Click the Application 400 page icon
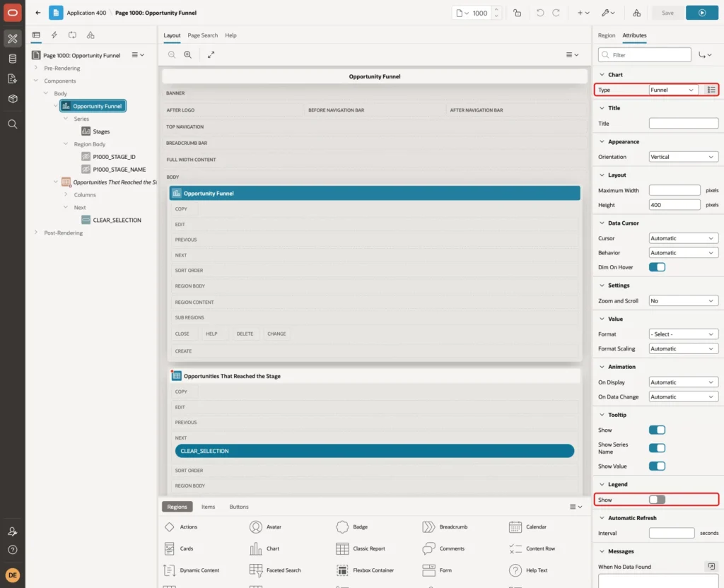Image resolution: width=724 pixels, height=588 pixels. coord(56,13)
